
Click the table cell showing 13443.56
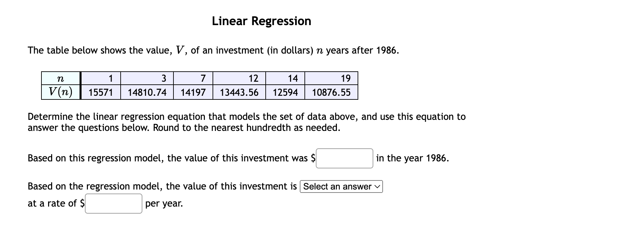239,92
